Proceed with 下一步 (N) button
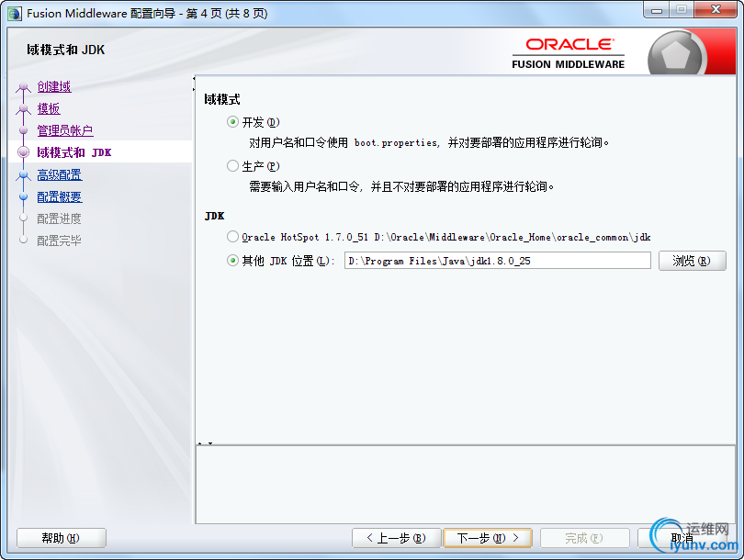 tap(488, 538)
